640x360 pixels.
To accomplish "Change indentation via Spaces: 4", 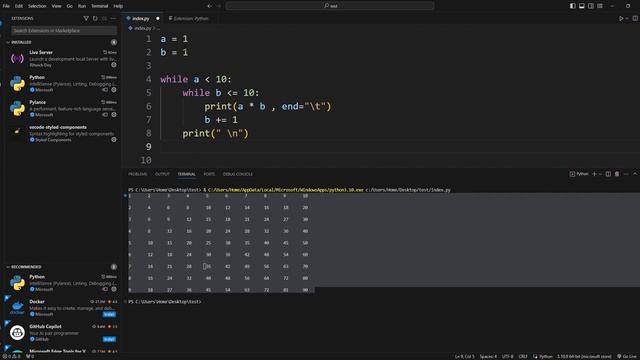I will click(x=488, y=356).
